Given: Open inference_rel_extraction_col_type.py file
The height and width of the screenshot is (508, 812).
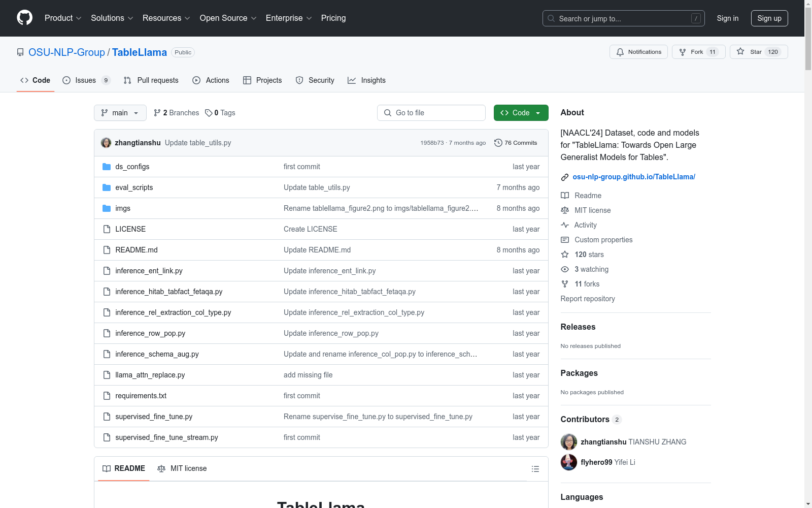Looking at the screenshot, I should (x=173, y=312).
